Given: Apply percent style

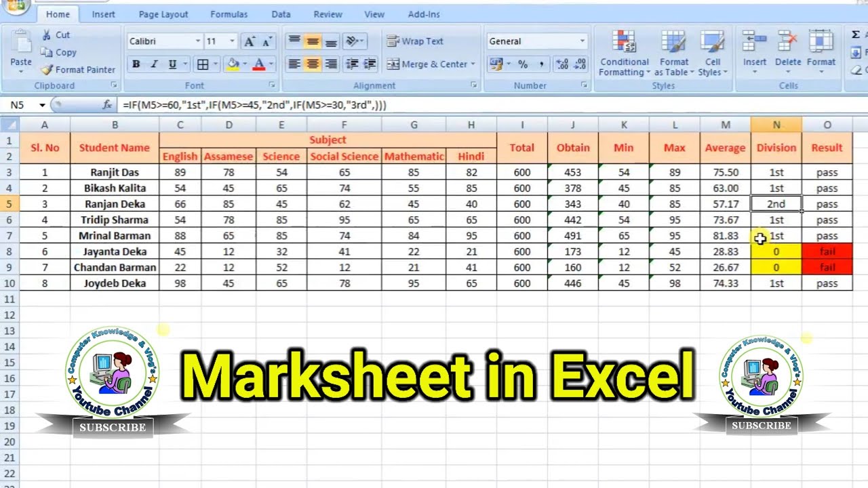Looking at the screenshot, I should [523, 64].
